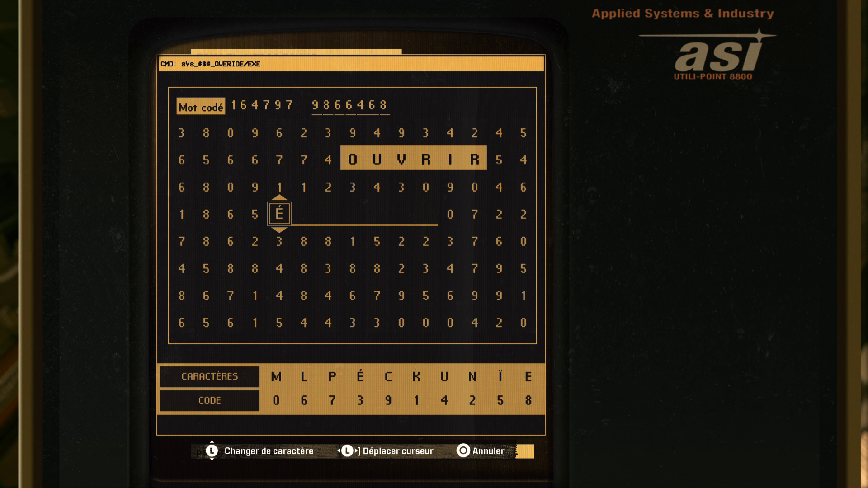Expand the CODE numeric mapping row
Viewport: 868px width, 488px height.
(x=209, y=399)
